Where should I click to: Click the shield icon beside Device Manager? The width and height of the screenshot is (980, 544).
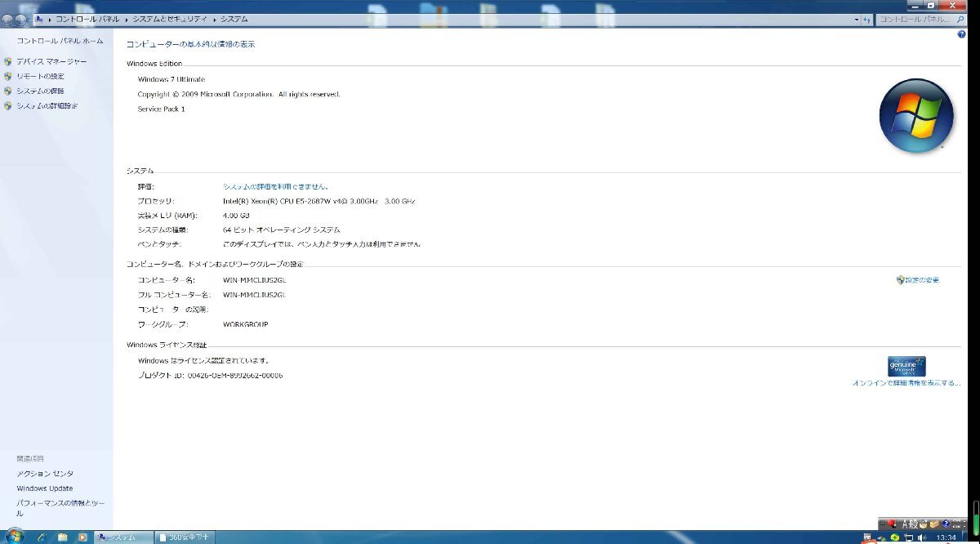(8, 61)
